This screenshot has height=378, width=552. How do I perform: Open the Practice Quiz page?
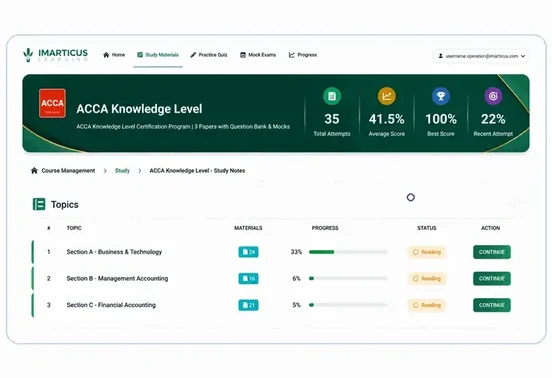pos(209,55)
